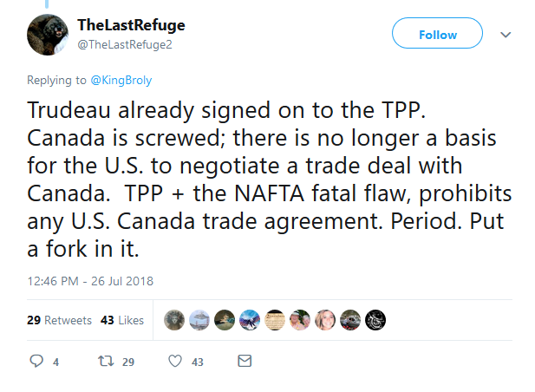This screenshot has height=392, width=535.
Task: Click the second liker avatar with a sky scene
Action: click(x=199, y=319)
